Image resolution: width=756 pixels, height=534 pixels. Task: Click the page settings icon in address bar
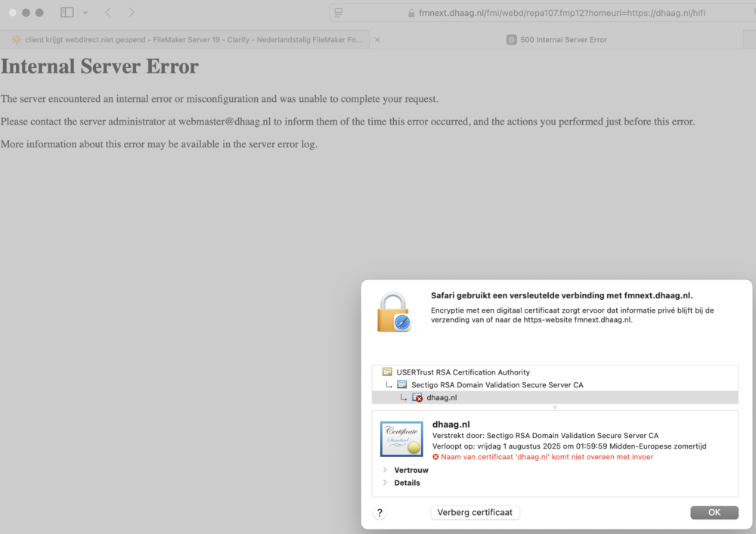point(339,13)
